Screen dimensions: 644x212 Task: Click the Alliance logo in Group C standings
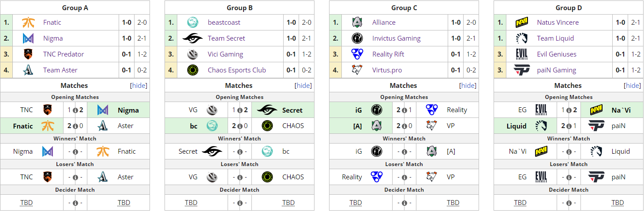coord(357,23)
